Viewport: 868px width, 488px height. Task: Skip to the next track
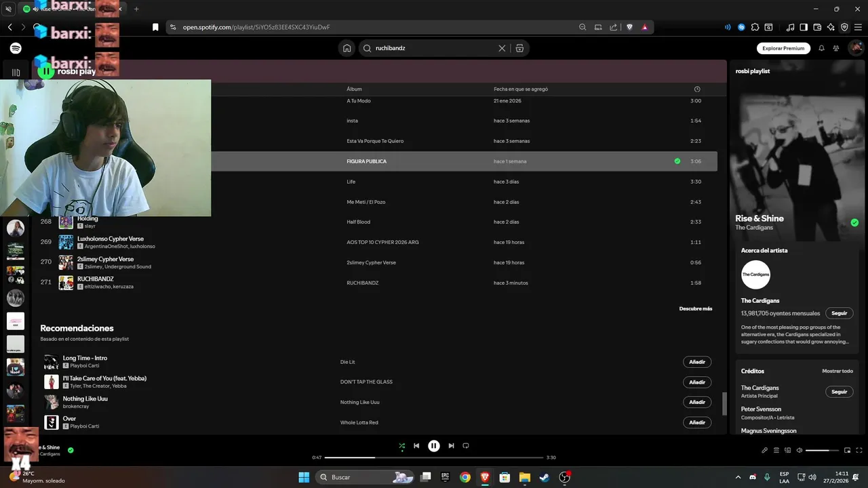pos(451,446)
